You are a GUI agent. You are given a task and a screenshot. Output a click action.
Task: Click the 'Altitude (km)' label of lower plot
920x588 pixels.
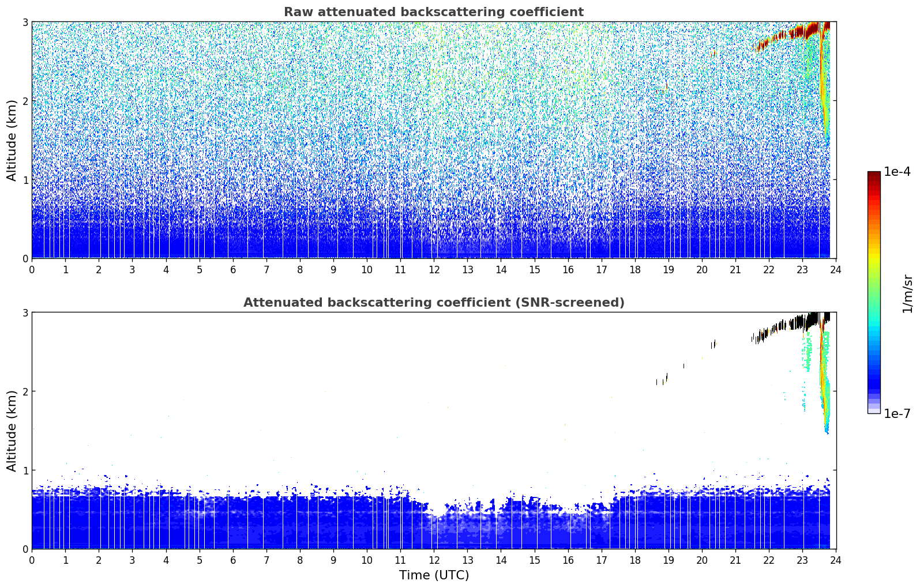[12, 431]
